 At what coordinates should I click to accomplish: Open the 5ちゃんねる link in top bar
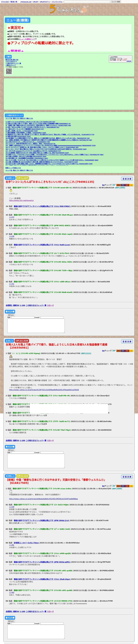(x=5, y=2)
